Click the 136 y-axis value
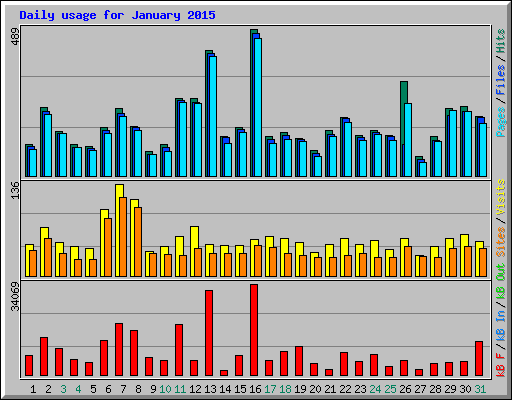Screen dimensions: 512x400 coord(15,190)
